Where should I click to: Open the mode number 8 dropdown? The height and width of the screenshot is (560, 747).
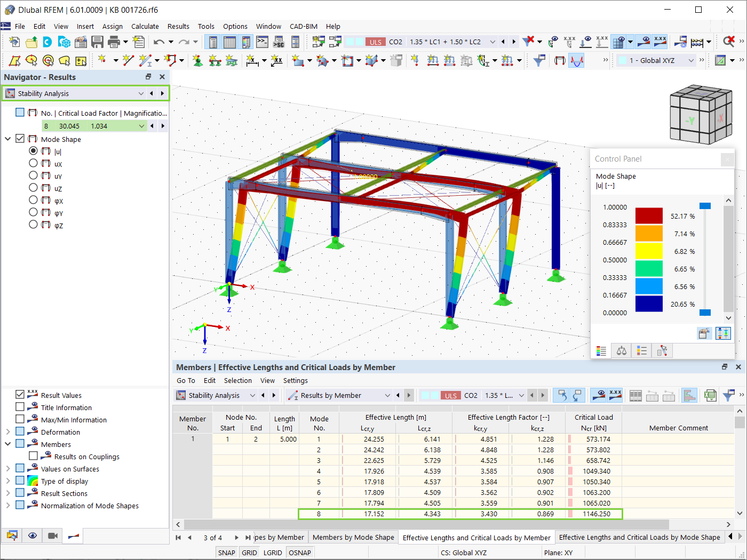[141, 126]
